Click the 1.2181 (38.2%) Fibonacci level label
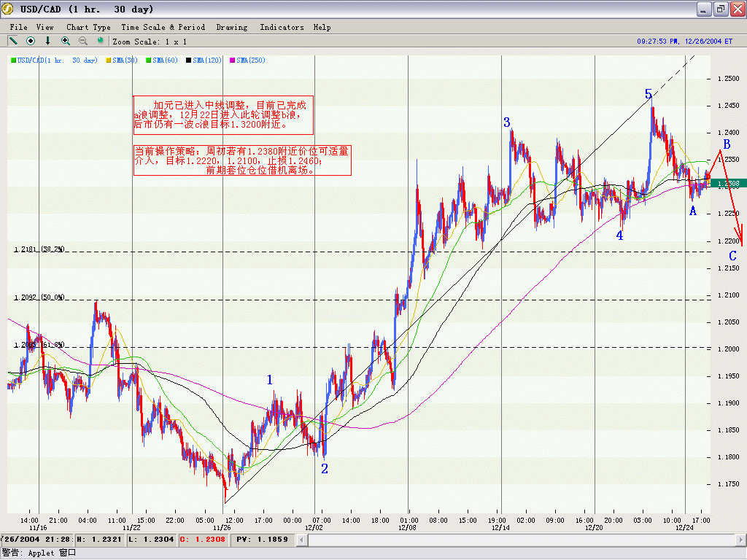Viewport: 747px width, 560px height. point(39,249)
